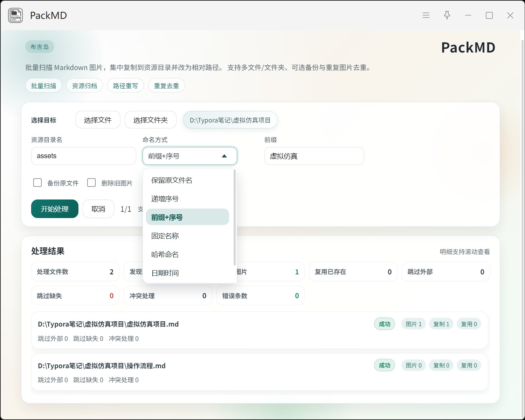Close the PackMD window

[x=510, y=15]
